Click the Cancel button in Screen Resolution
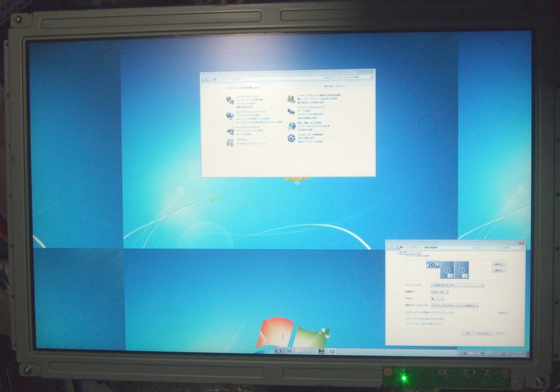 pyautogui.click(x=484, y=333)
